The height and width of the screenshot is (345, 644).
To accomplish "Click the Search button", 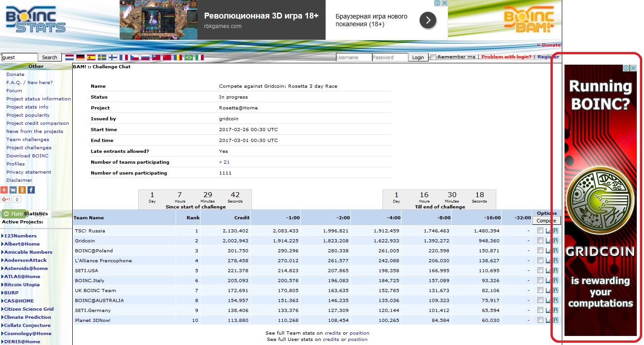I will pos(50,57).
